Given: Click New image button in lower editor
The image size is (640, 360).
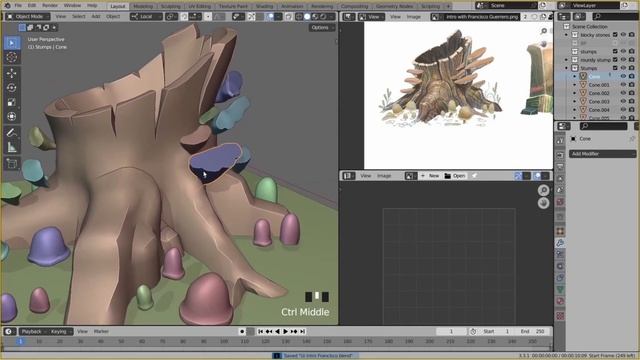Looking at the screenshot, I should [430, 176].
